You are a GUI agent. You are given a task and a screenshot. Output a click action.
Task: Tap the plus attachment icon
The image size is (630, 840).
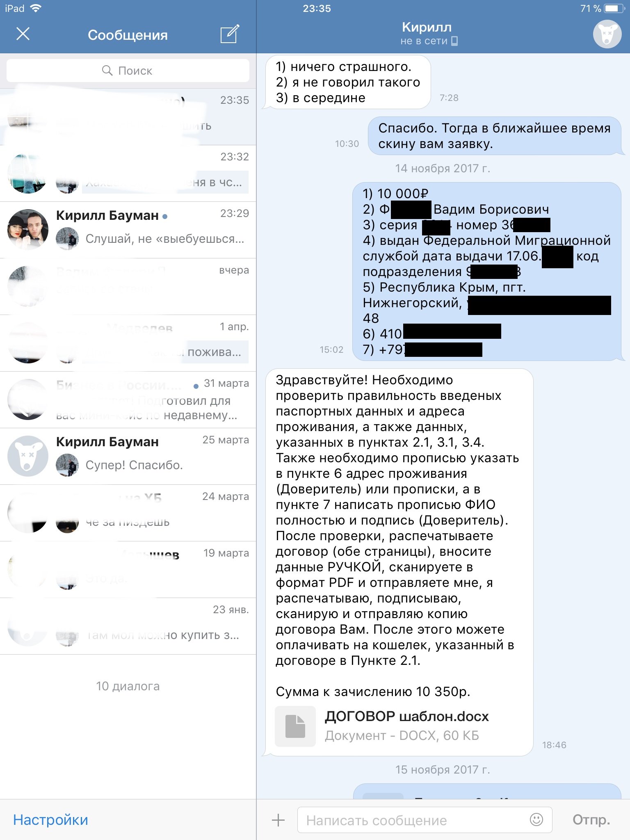pos(278,820)
